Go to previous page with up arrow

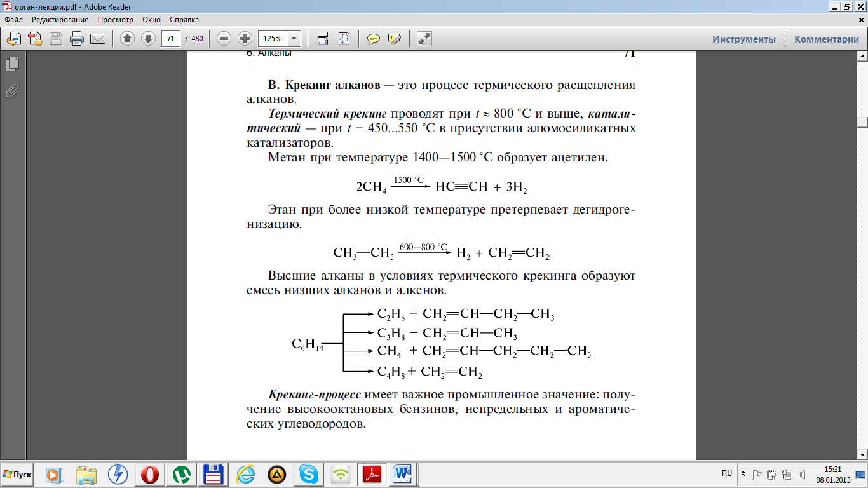[x=127, y=39]
